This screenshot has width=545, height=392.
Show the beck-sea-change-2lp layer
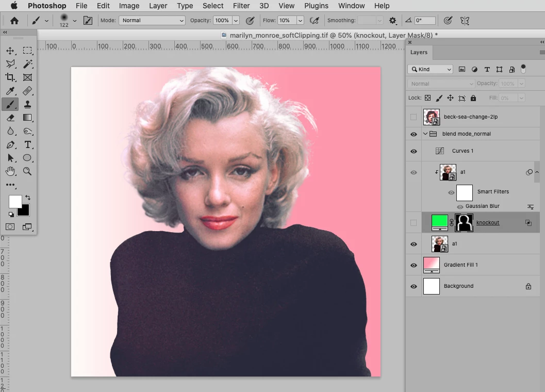tap(414, 117)
